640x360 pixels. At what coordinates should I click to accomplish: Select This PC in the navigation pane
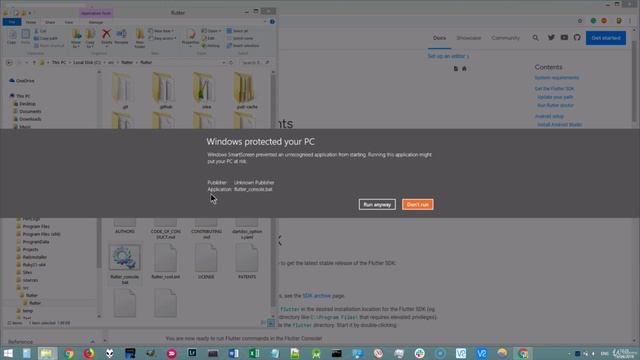(x=20, y=96)
